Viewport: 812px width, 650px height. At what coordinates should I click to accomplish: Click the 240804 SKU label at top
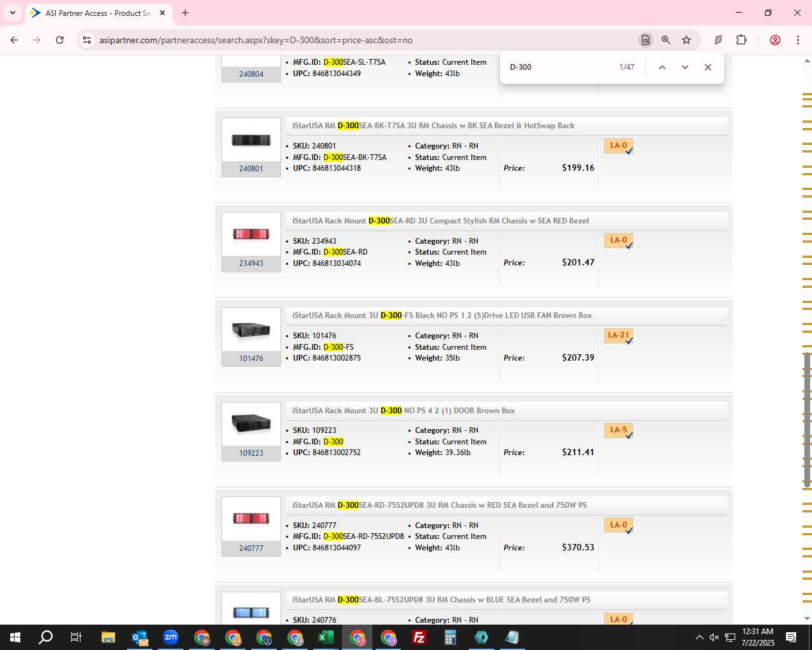251,74
